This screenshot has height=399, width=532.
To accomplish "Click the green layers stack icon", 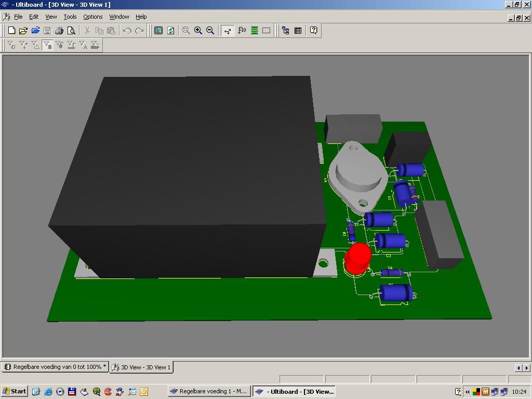I will coord(254,31).
